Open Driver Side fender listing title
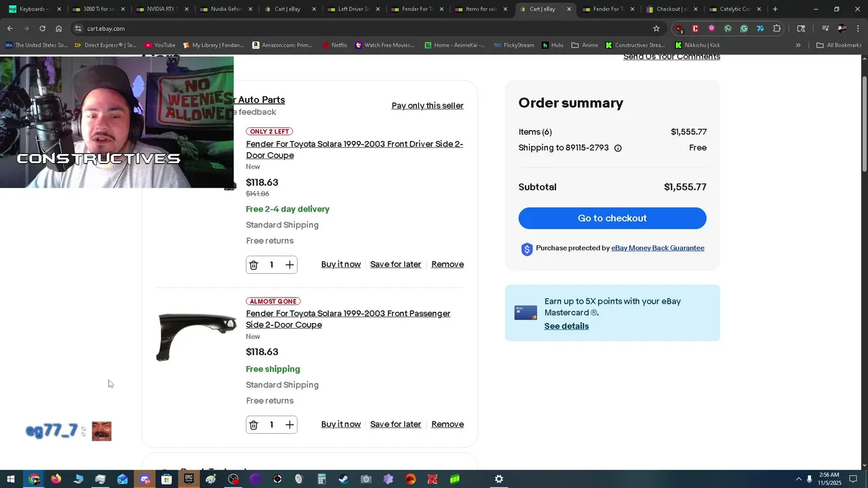The height and width of the screenshot is (488, 868). (355, 150)
